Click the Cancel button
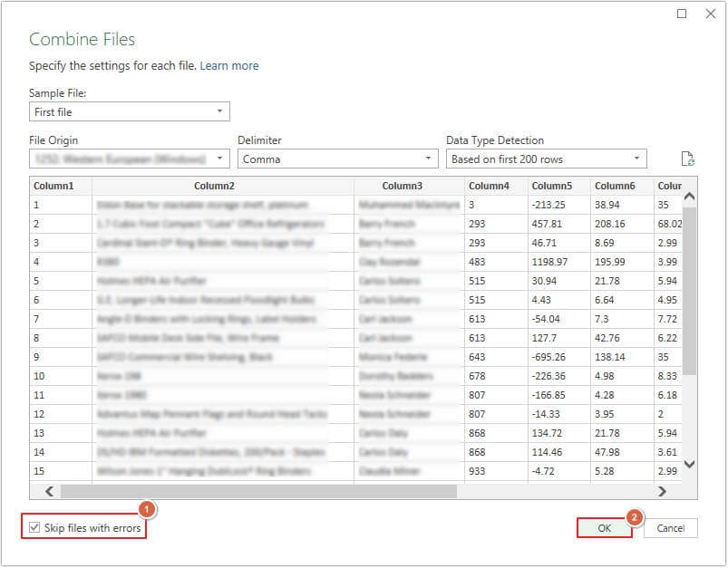The width and height of the screenshot is (728, 568). 670,528
